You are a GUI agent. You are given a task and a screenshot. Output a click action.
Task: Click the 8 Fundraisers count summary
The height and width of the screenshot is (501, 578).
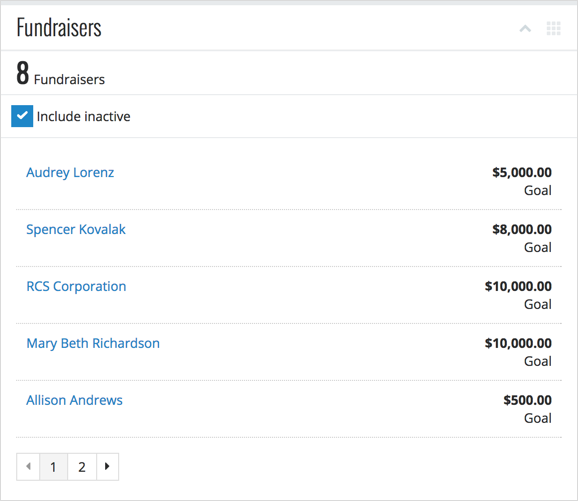60,73
